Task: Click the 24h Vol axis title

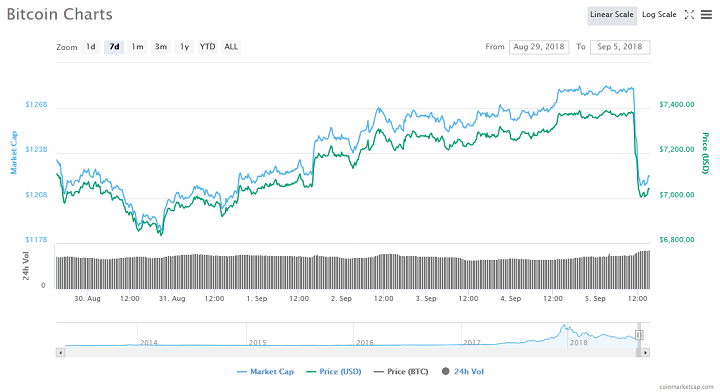Action: click(26, 266)
